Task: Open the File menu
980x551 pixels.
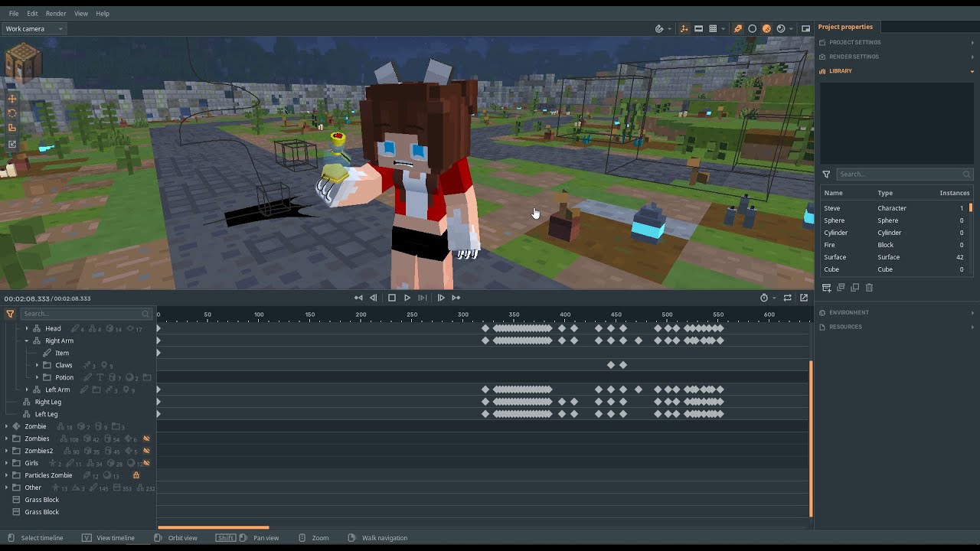Action: pyautogui.click(x=14, y=13)
